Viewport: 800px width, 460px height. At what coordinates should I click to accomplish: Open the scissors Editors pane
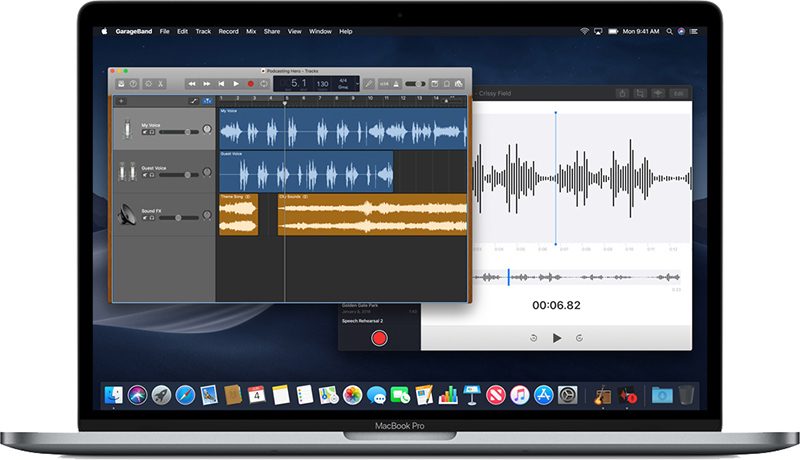coord(161,84)
